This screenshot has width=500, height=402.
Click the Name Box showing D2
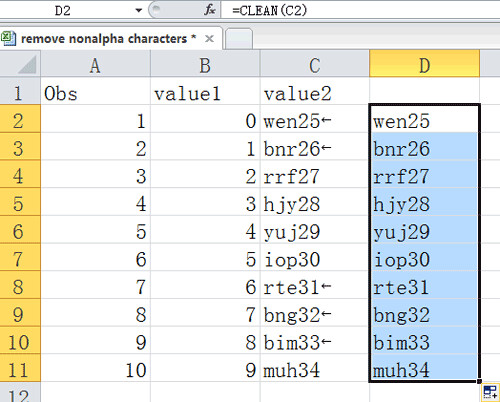72,10
